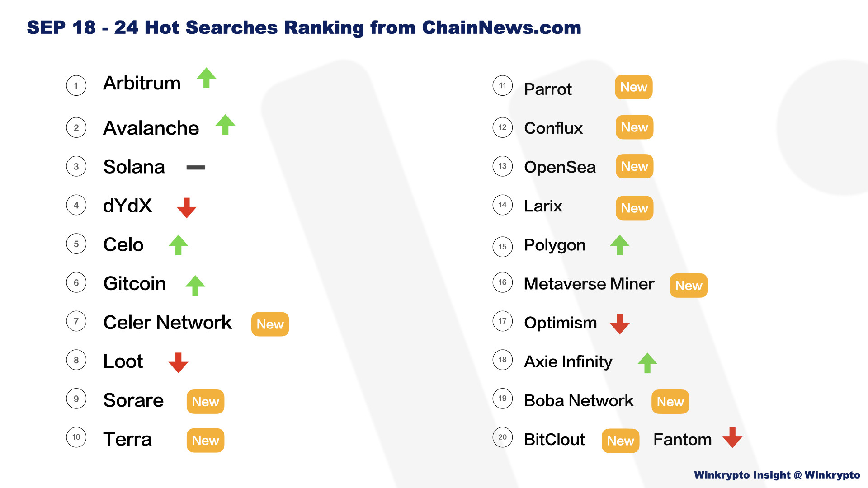Screen dimensions: 868x488
Task: Click the green up arrow next to Polygon
Action: click(620, 245)
